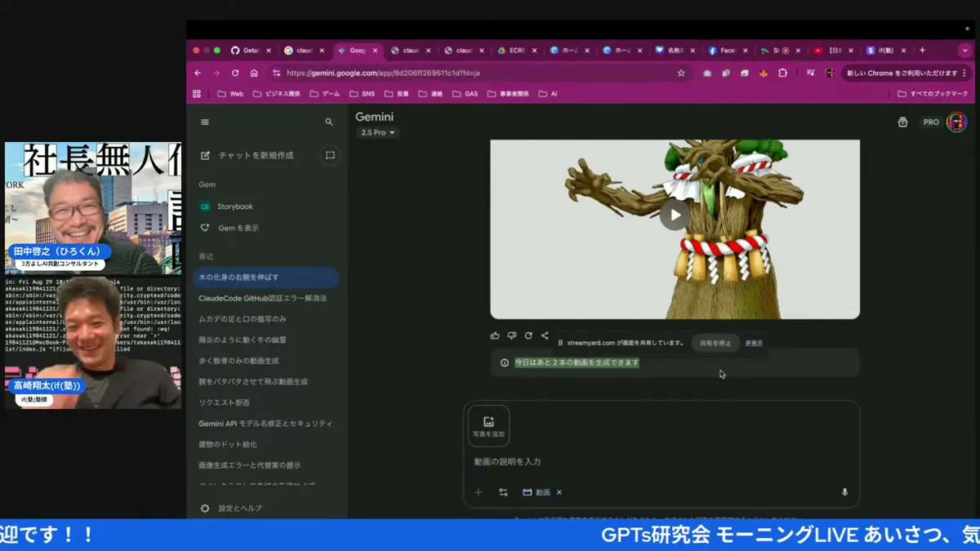
Task: Click the plus attach icon in prompt box
Action: pos(479,492)
